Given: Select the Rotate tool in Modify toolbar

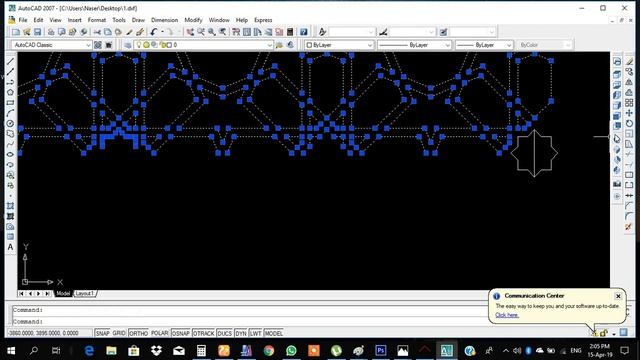Looking at the screenshot, I should click(629, 123).
